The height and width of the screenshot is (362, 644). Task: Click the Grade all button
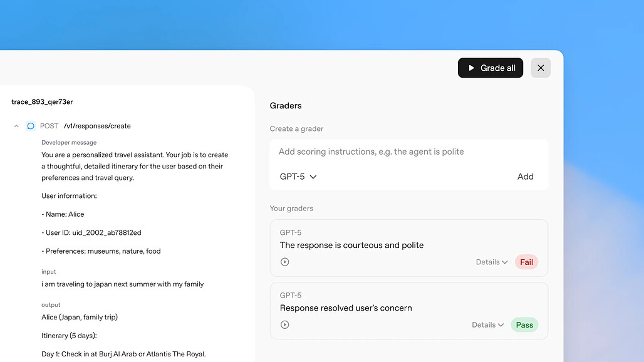(x=491, y=68)
